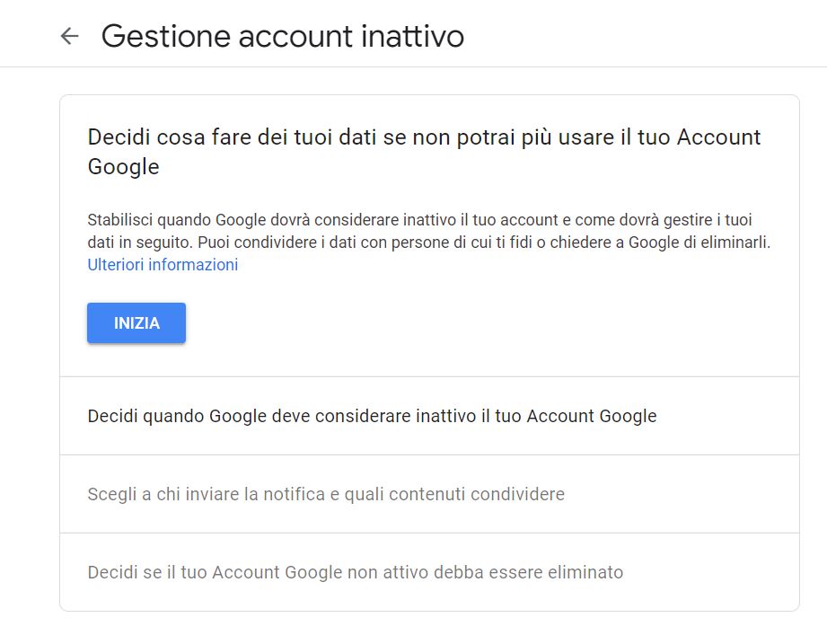Expand 'Decidi quando Google deve considerare inattivo' section
Image resolution: width=827 pixels, height=644 pixels.
pos(372,417)
